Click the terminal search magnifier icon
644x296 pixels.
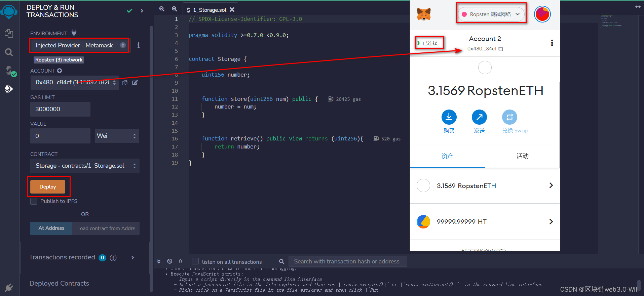(x=282, y=261)
